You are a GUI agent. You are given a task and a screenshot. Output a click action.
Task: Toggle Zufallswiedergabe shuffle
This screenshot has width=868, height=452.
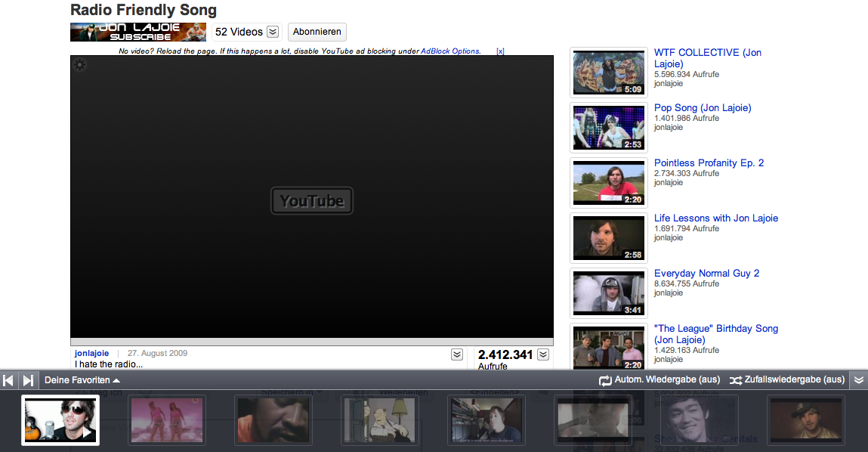tap(787, 380)
